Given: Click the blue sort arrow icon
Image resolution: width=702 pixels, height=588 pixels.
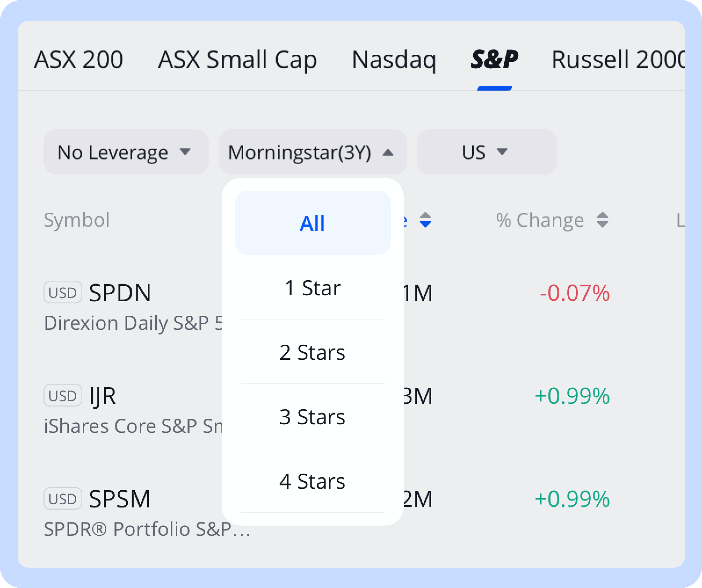Looking at the screenshot, I should (x=425, y=220).
